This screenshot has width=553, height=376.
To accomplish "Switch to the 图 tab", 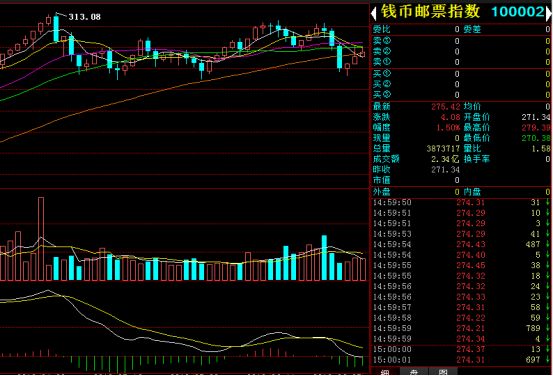I will 443,373.
